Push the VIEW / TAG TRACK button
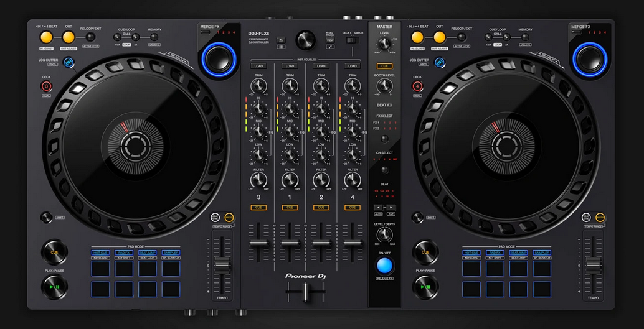This screenshot has height=329, width=644. [330, 40]
